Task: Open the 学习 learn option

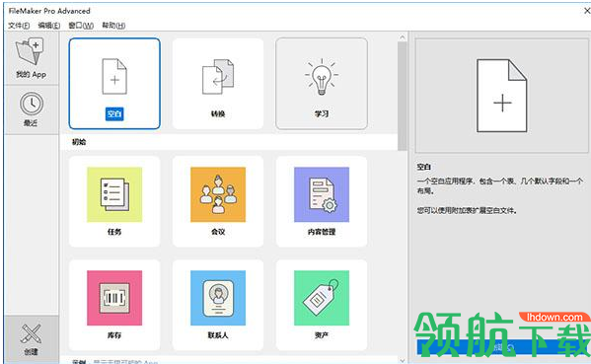Action: (322, 83)
